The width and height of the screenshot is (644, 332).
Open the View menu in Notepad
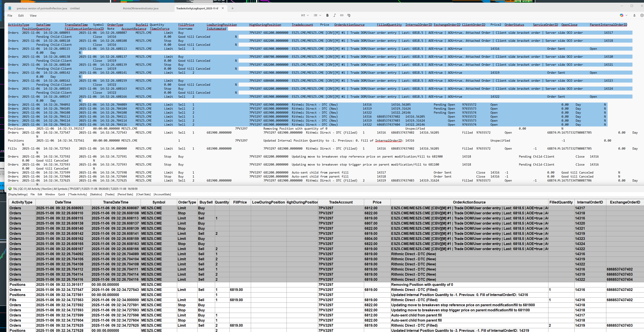coord(33,16)
